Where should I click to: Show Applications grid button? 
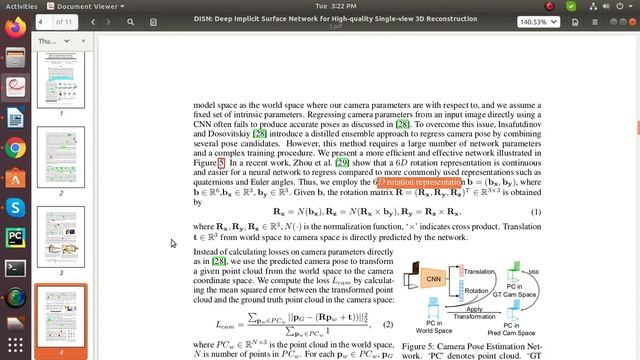point(16,345)
